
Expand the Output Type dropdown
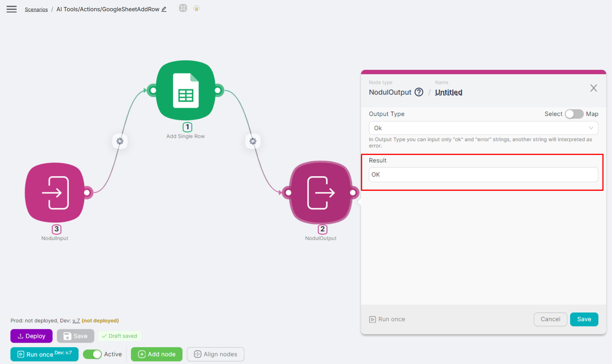(x=483, y=128)
